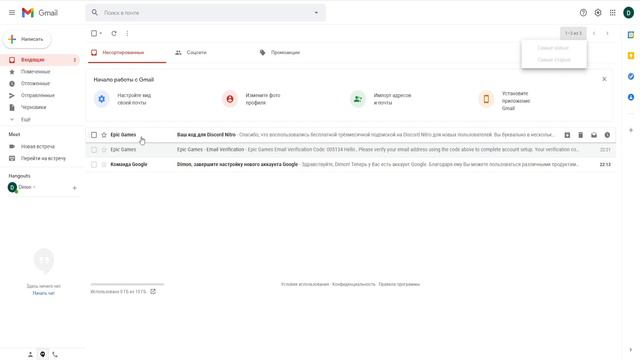Choose oldest first in the pagination menu
Screen dimensions: 640x360
click(x=554, y=60)
